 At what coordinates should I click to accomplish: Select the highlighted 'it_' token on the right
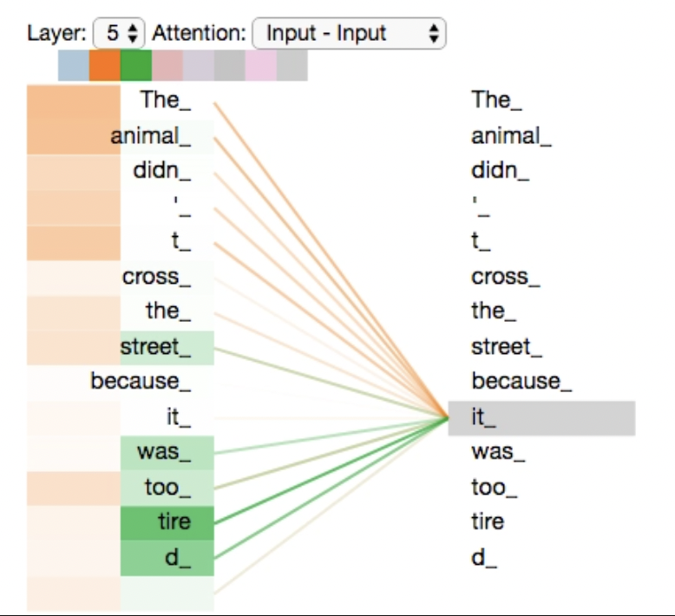coord(541,418)
